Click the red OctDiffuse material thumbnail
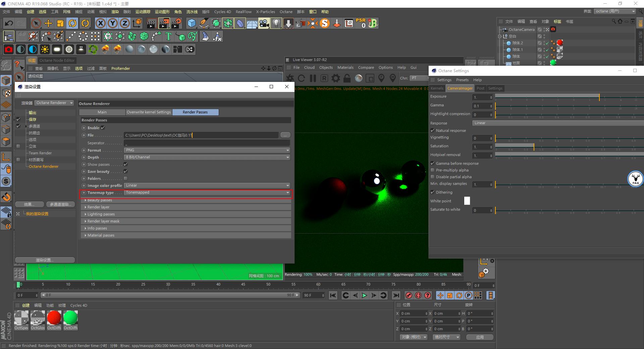The image size is (644, 349). [x=54, y=317]
